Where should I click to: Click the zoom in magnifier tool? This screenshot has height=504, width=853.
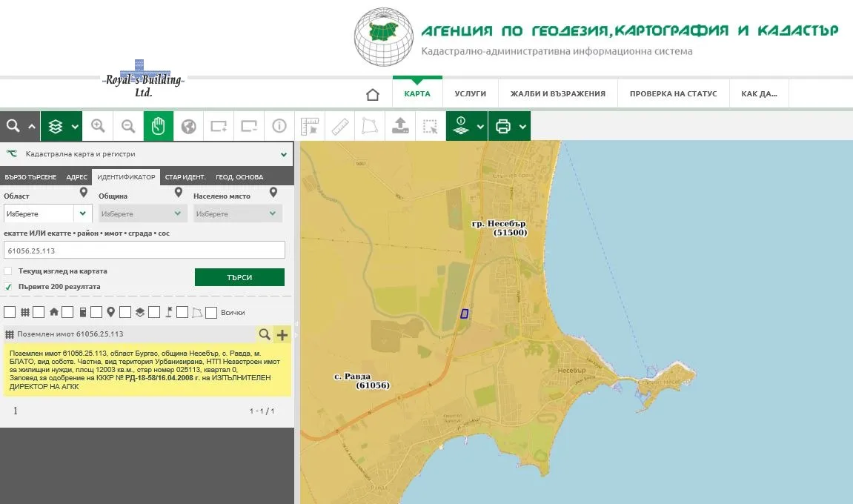pyautogui.click(x=98, y=126)
